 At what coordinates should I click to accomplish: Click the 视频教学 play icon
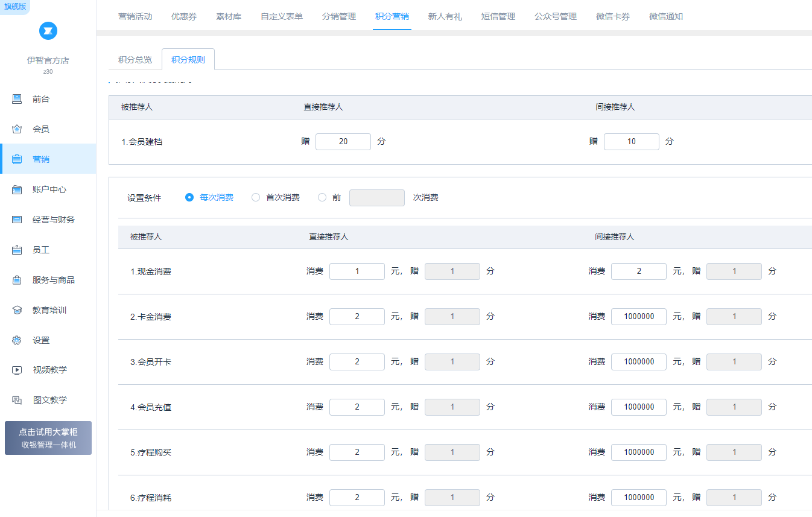17,370
